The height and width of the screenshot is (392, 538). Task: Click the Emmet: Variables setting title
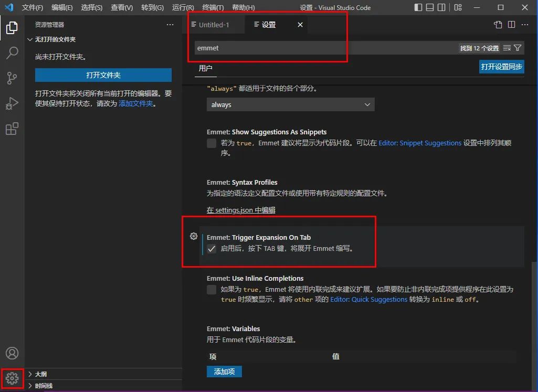[x=234, y=329]
